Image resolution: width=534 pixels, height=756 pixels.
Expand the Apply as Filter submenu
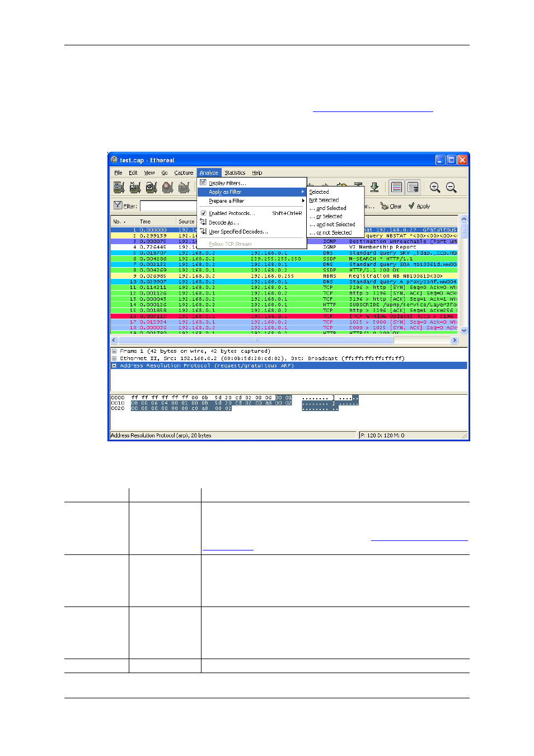[252, 192]
